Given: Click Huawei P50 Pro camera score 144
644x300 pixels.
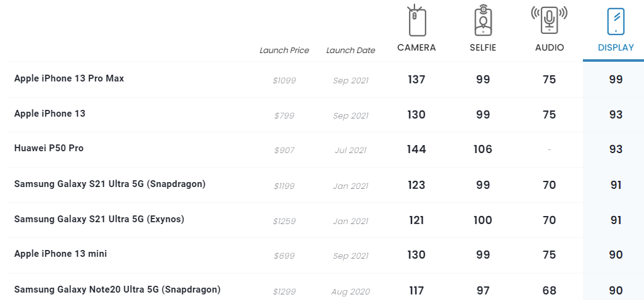Looking at the screenshot, I should coord(416,149).
